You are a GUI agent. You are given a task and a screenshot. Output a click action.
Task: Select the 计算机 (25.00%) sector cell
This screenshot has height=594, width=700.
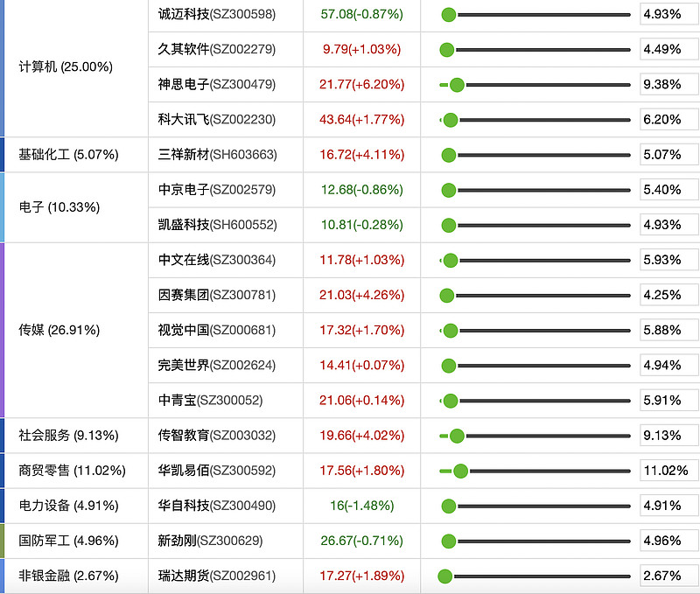66,66
